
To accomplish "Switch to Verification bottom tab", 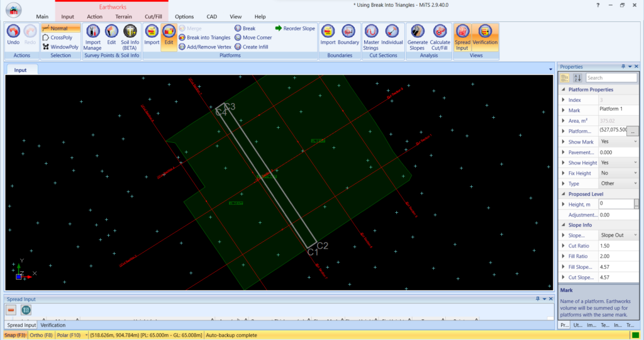I will point(53,325).
